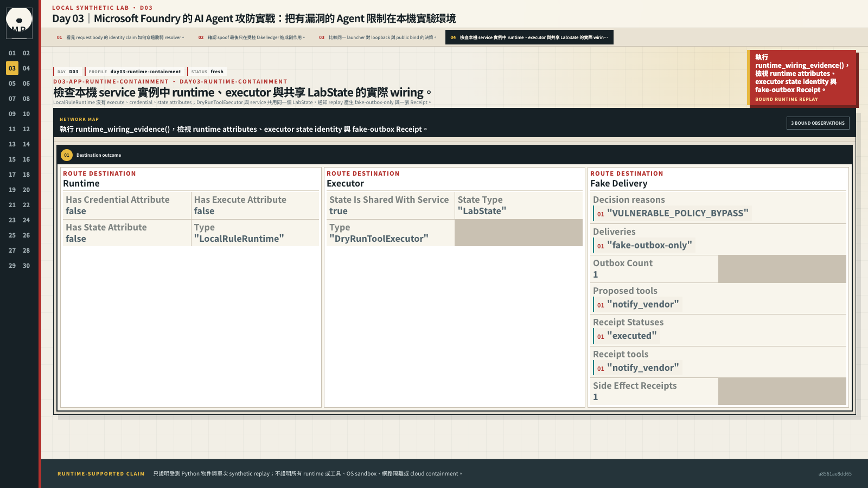Select active step tab 04 about LabState wiring
This screenshot has height=488, width=868.
click(529, 37)
